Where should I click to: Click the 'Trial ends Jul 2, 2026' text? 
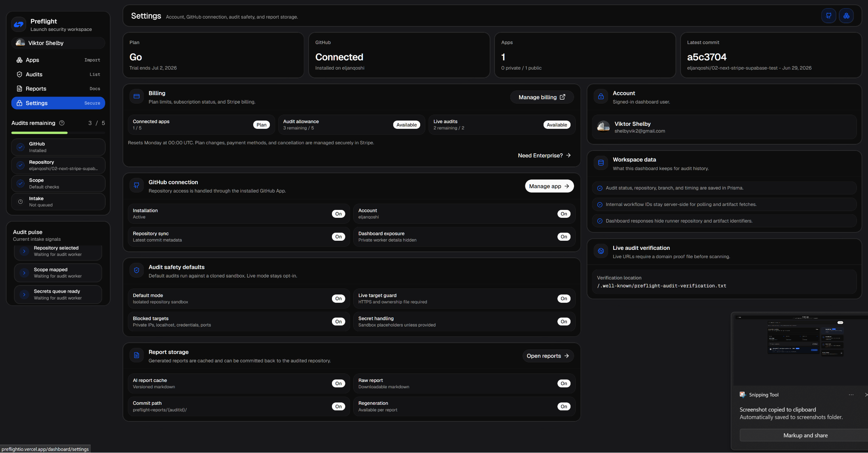153,68
